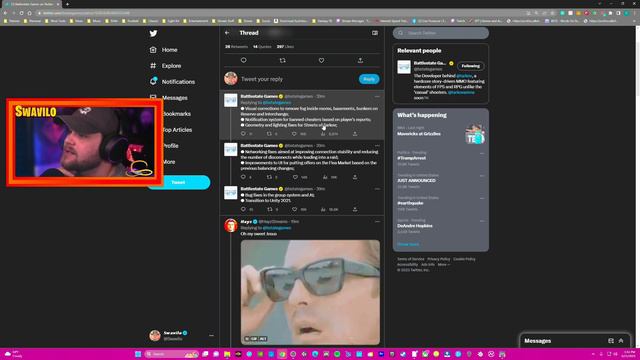The height and width of the screenshot is (360, 640).
Task: Open more options on Mayo's reply
Action: coord(377,222)
